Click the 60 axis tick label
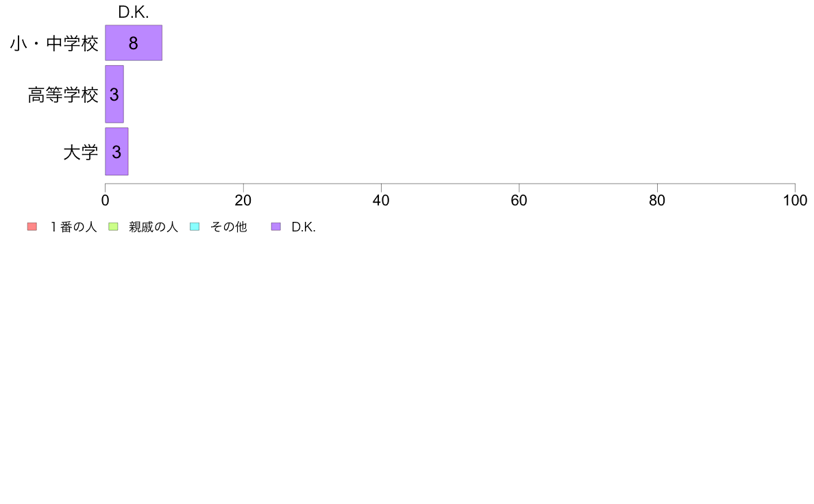 coord(519,201)
